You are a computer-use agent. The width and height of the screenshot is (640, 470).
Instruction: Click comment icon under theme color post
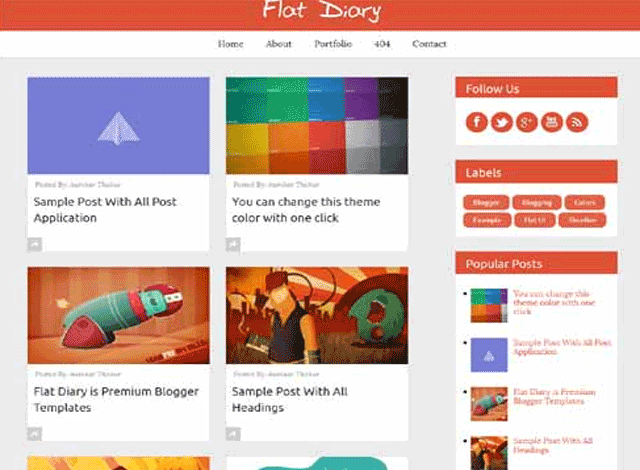[233, 244]
